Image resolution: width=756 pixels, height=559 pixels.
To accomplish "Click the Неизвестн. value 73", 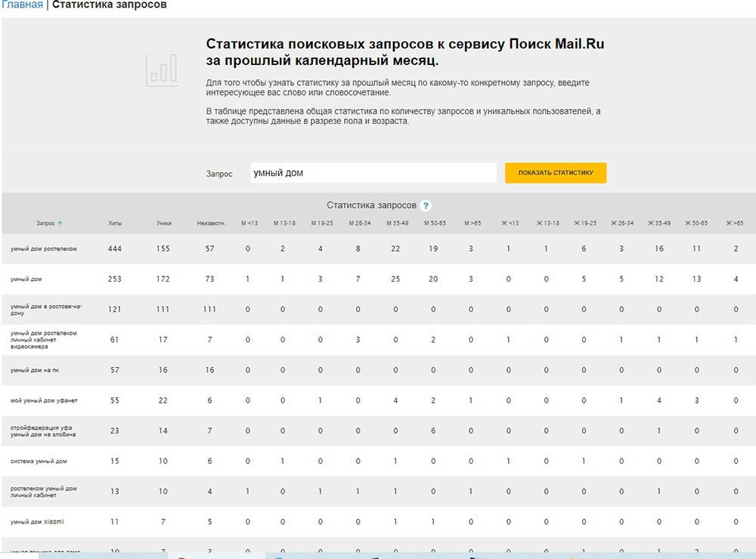I will [209, 279].
